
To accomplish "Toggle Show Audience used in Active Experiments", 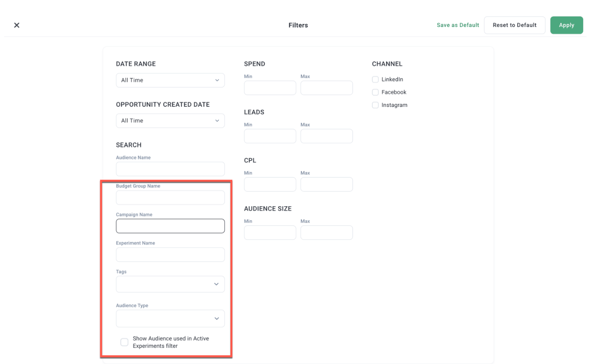I will click(x=124, y=342).
